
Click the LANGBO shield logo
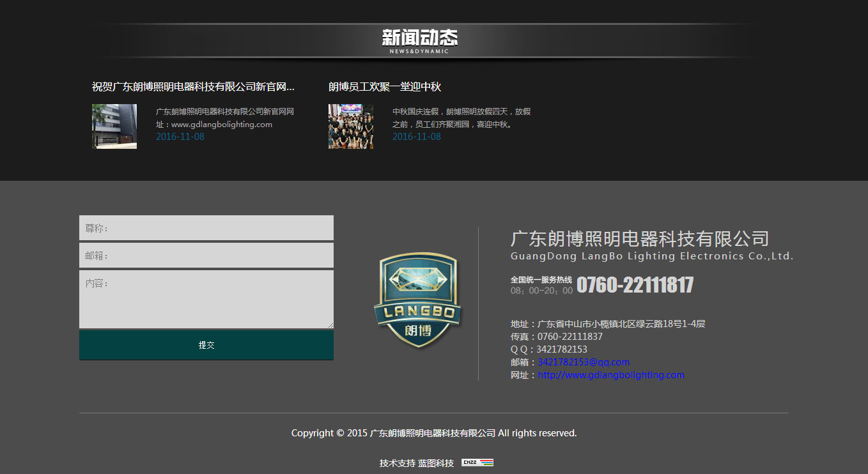[x=417, y=300]
